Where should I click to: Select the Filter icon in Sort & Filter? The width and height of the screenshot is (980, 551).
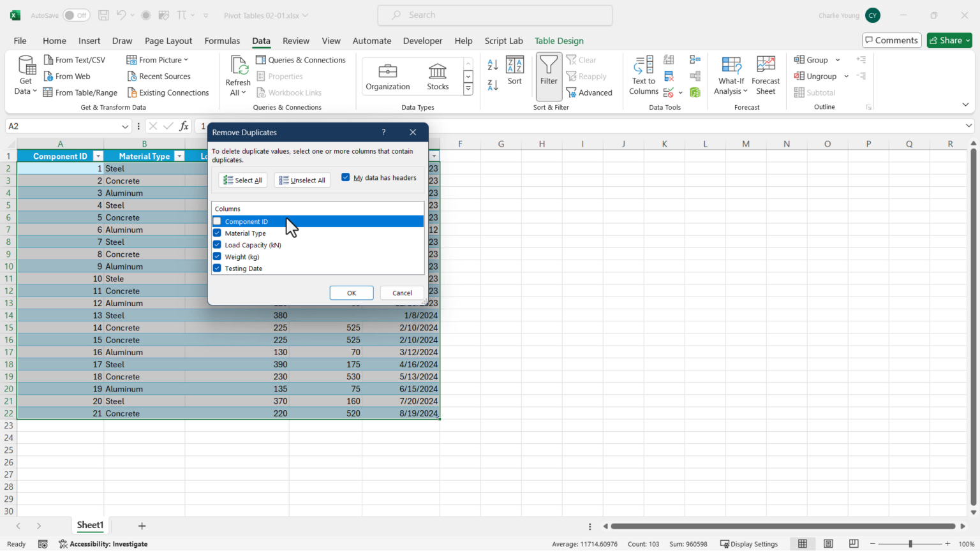click(548, 75)
